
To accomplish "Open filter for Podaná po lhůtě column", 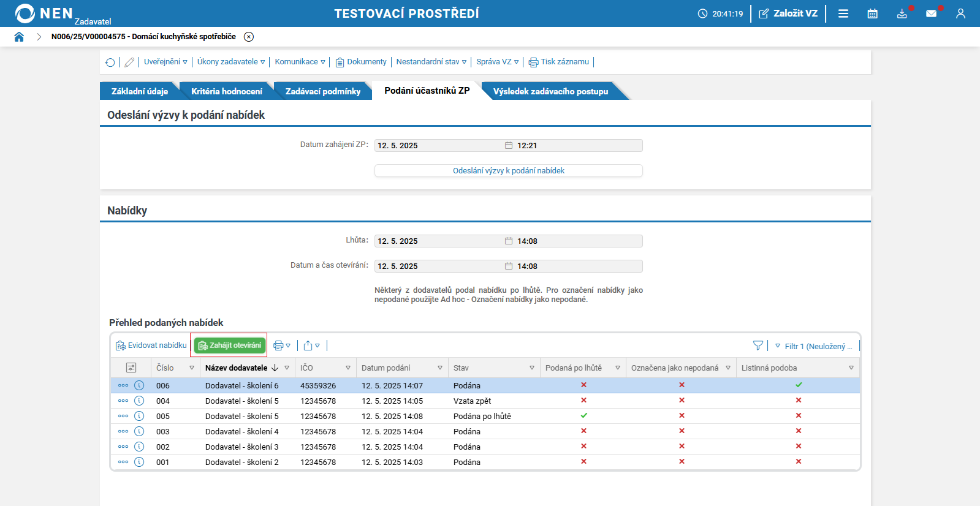I will click(618, 368).
